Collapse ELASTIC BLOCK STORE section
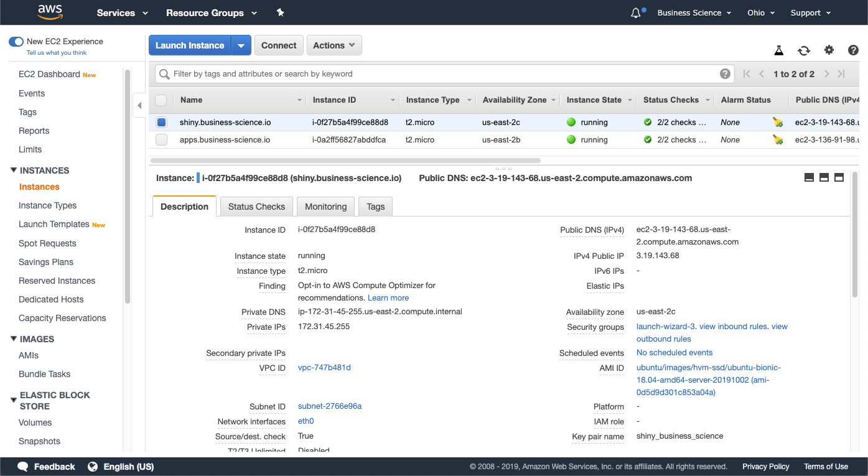This screenshot has width=868, height=476. [14, 400]
